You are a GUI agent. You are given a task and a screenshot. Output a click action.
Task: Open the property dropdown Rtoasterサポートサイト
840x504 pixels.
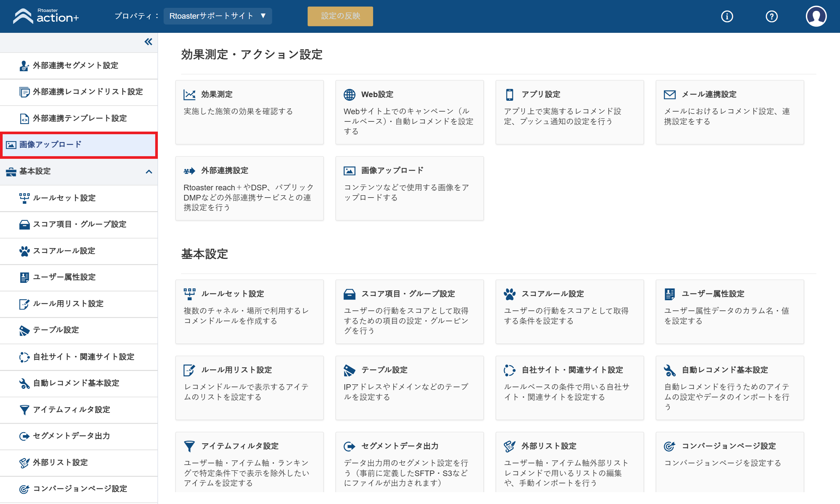[218, 16]
